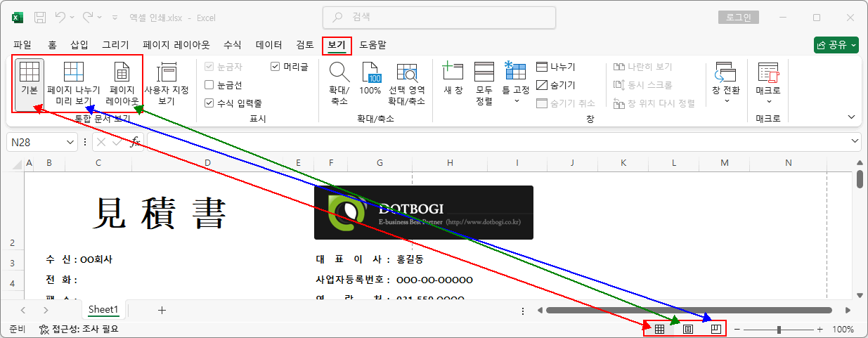Switch to Normal (기본) view in ribbon
868x338 pixels.
point(30,84)
